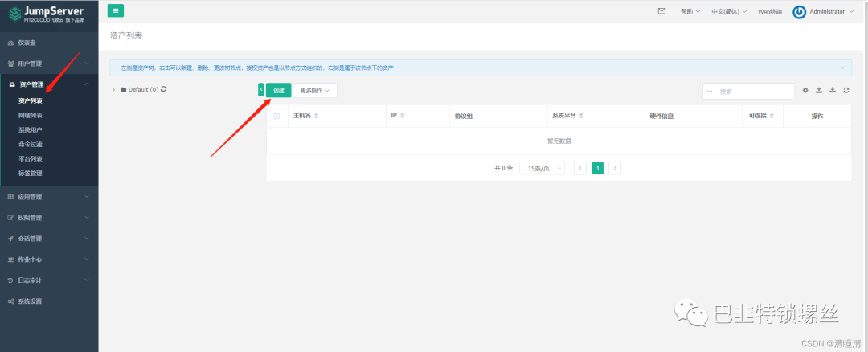Open the 帮助 dropdown menu
868x352 pixels.
point(690,11)
